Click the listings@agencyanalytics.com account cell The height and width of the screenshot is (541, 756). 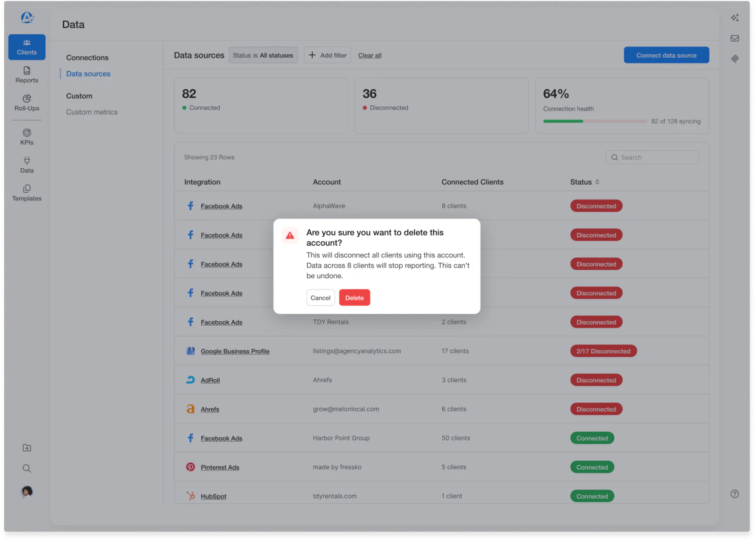click(x=357, y=351)
